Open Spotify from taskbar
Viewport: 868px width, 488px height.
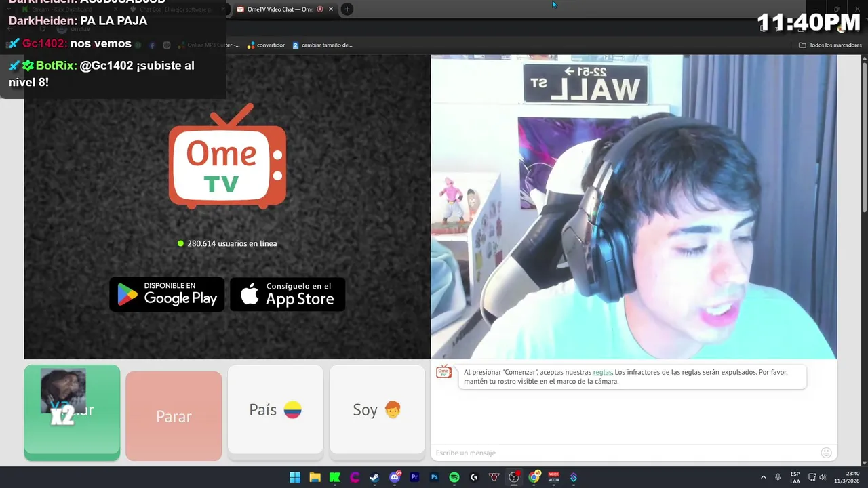(454, 477)
